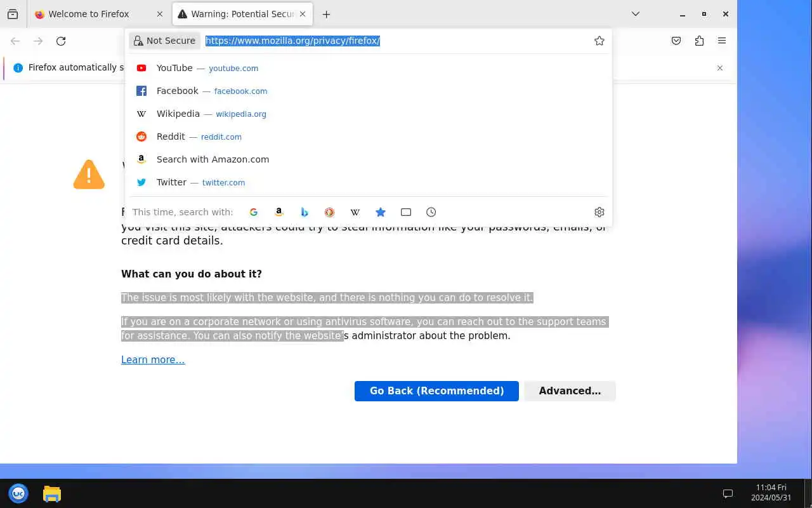Search open tabs icon
This screenshot has width=812, height=508.
coord(406,212)
